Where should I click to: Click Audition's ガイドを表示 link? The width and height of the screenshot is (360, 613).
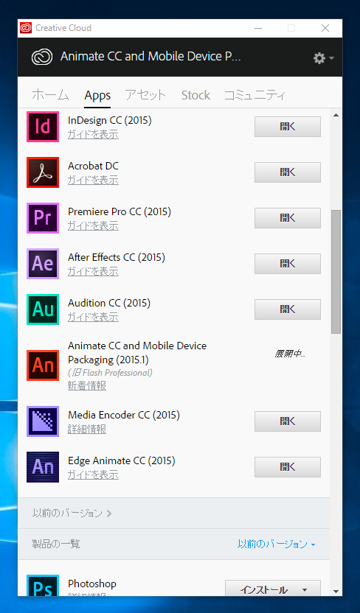(93, 317)
